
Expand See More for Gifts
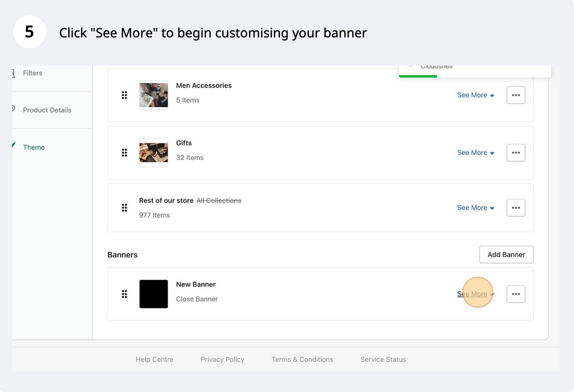pyautogui.click(x=476, y=153)
